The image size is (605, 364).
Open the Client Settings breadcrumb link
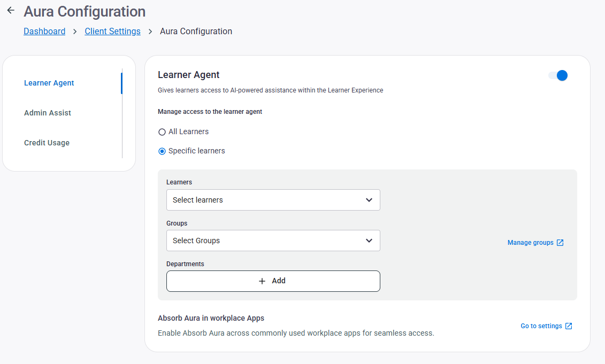tap(113, 31)
